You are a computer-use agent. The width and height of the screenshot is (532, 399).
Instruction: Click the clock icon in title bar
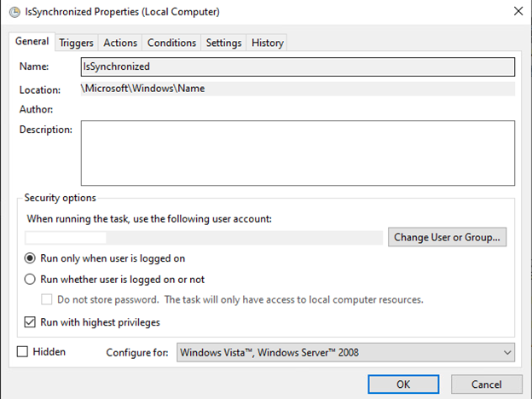coord(14,12)
